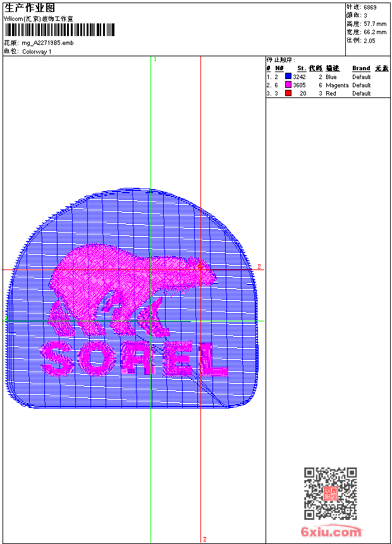Image resolution: width=392 pixels, height=544 pixels.
Task: Select stitch count 3605 in the Magenta row
Action: click(x=300, y=85)
